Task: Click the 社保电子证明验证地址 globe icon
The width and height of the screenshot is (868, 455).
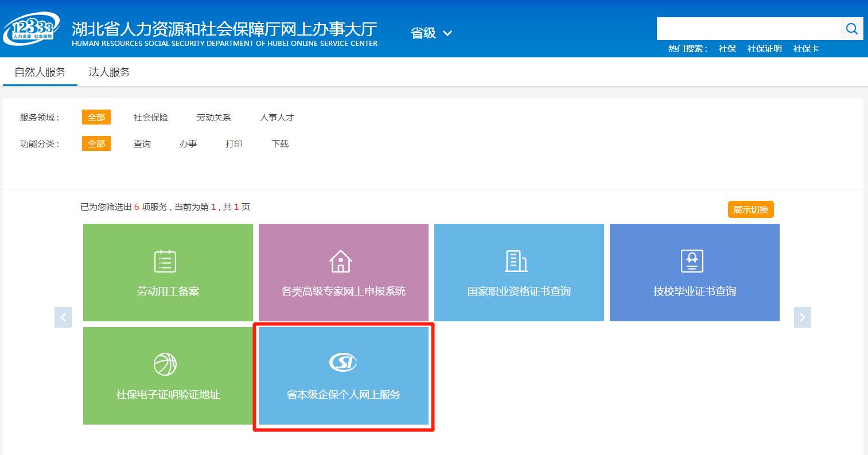Action: [x=166, y=363]
